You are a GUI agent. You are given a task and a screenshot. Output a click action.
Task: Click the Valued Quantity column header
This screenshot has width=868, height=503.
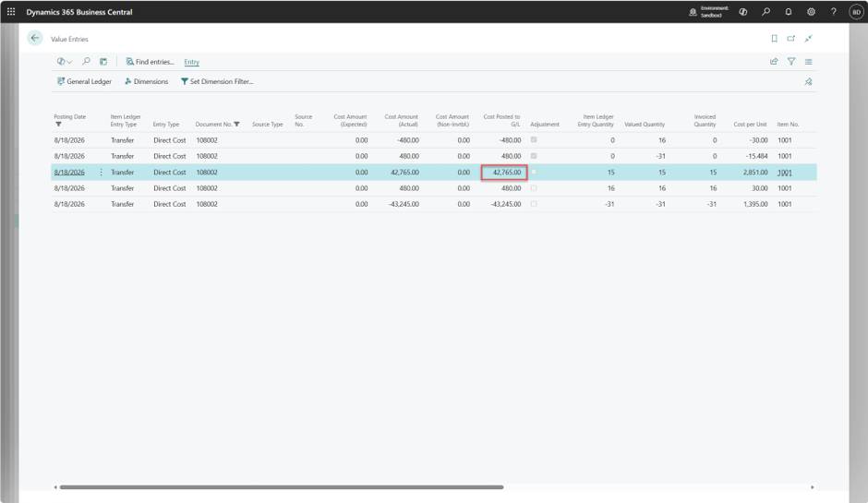click(645, 125)
